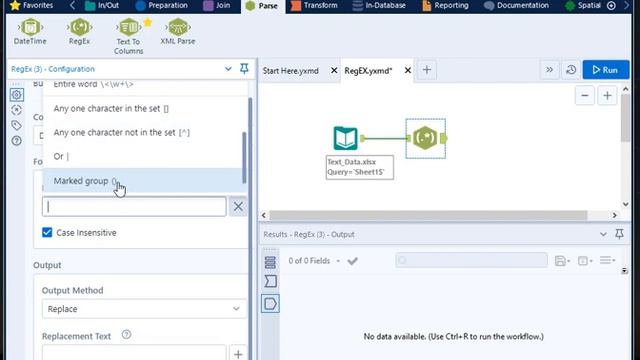Click the Text_Data.xlsx annotation label
This screenshot has width=640, height=360.
click(360, 167)
